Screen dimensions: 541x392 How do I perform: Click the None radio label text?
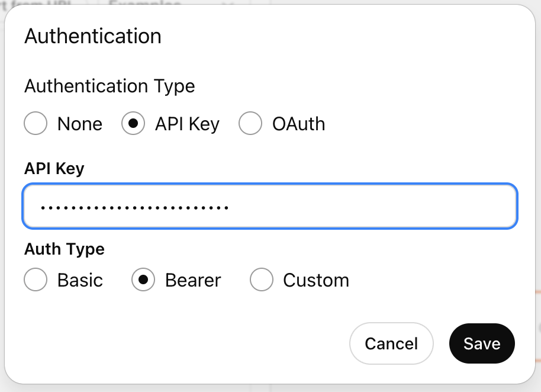click(80, 124)
